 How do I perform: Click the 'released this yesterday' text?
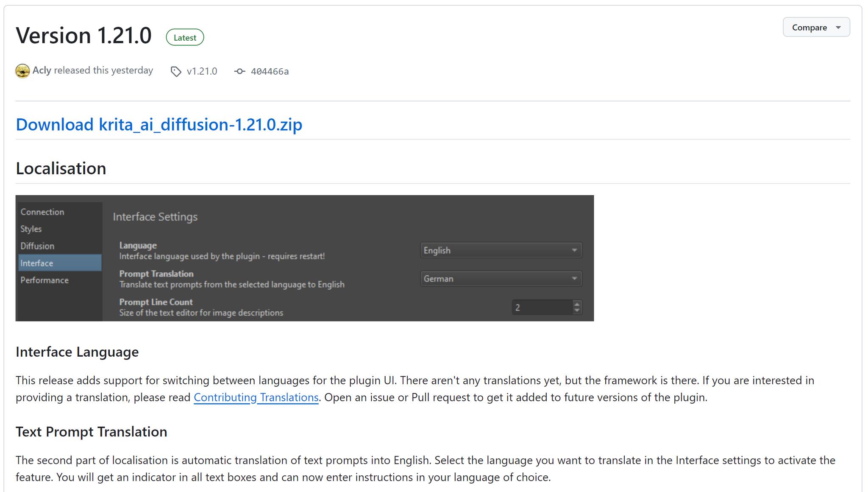coord(103,70)
